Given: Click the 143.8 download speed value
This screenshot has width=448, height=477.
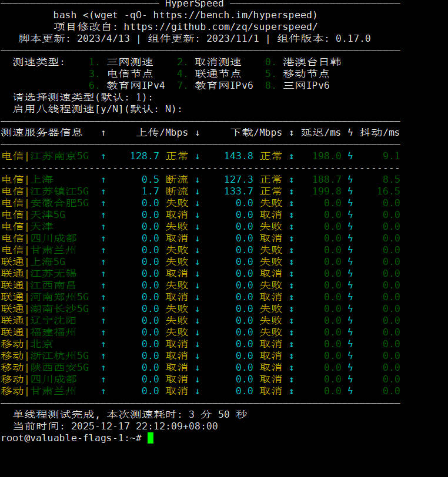Looking at the screenshot, I should pyautogui.click(x=238, y=156).
